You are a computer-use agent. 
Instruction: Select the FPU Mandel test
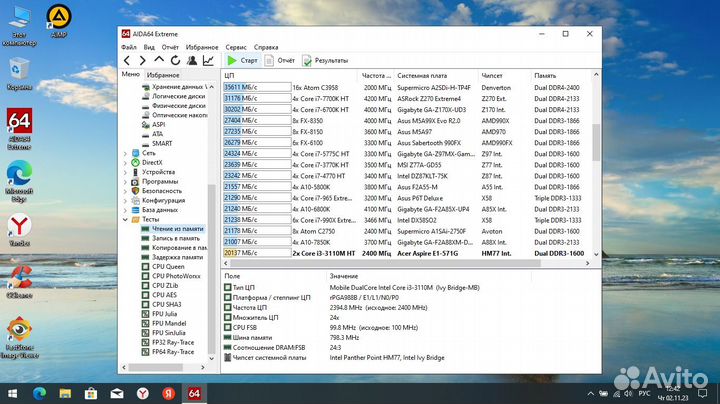[x=164, y=323]
